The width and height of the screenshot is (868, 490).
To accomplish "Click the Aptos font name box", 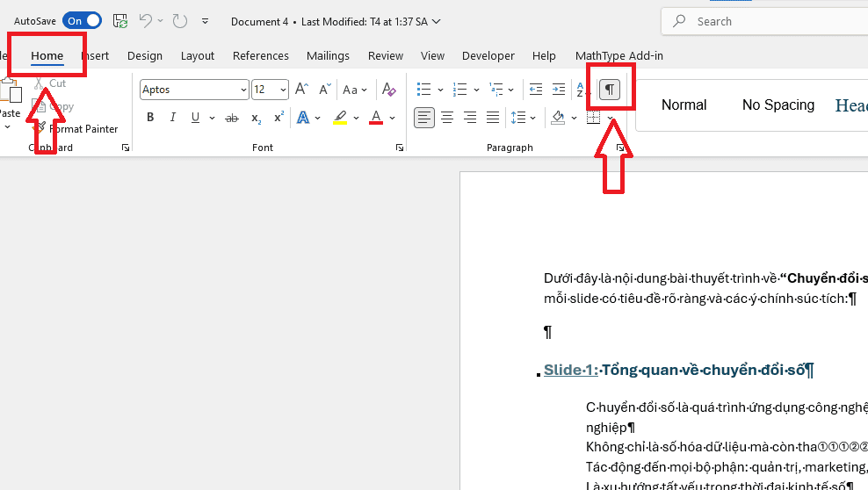I will 189,90.
